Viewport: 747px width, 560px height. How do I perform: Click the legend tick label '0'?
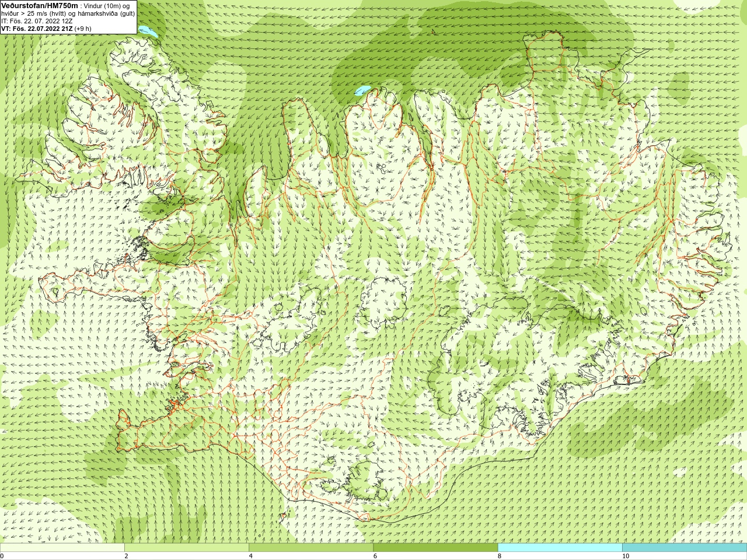click(2, 556)
